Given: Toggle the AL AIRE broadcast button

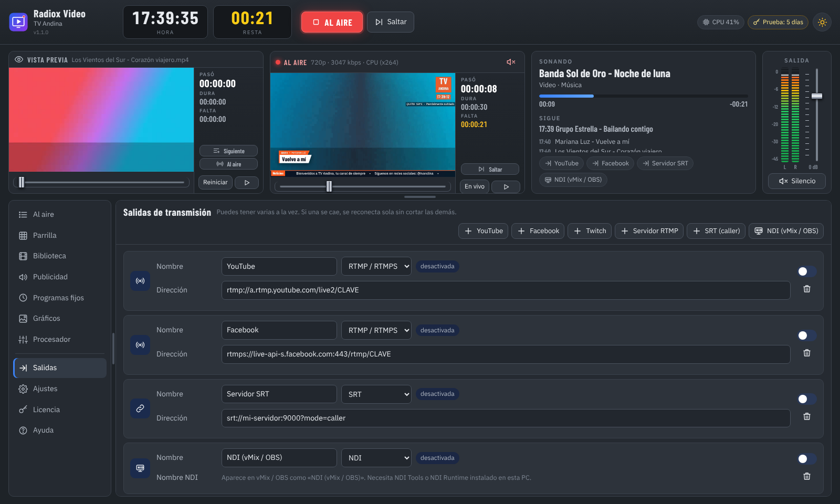Looking at the screenshot, I should (x=332, y=22).
